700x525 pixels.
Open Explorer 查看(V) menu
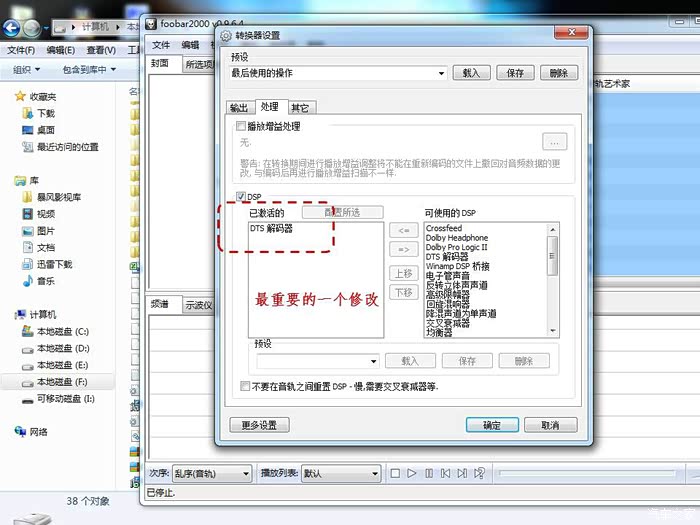click(x=101, y=50)
